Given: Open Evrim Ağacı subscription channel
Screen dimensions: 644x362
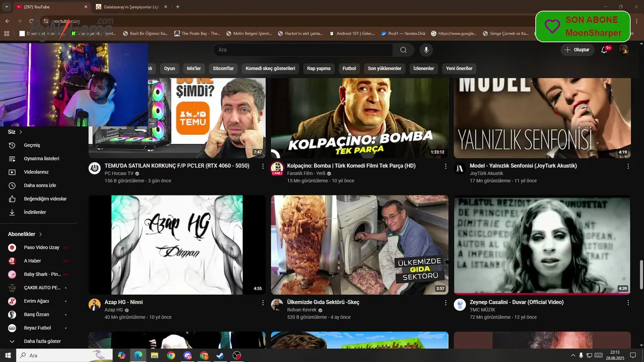Looking at the screenshot, I should point(39,301).
